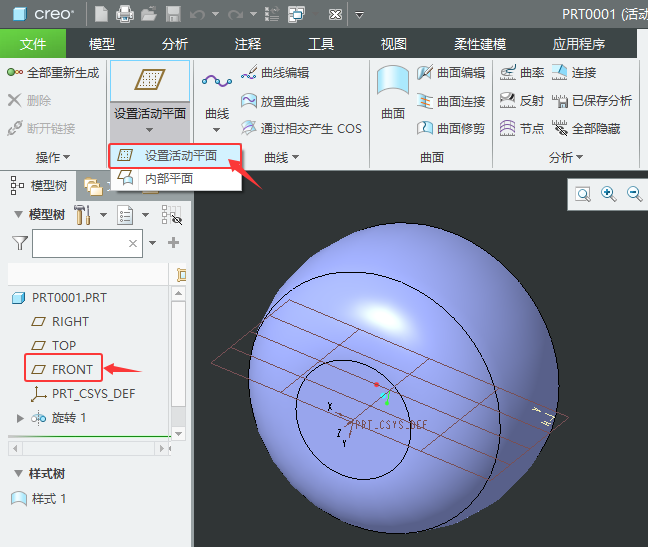Click the 曲面连接 tool
The width and height of the screenshot is (648, 547).
450,101
